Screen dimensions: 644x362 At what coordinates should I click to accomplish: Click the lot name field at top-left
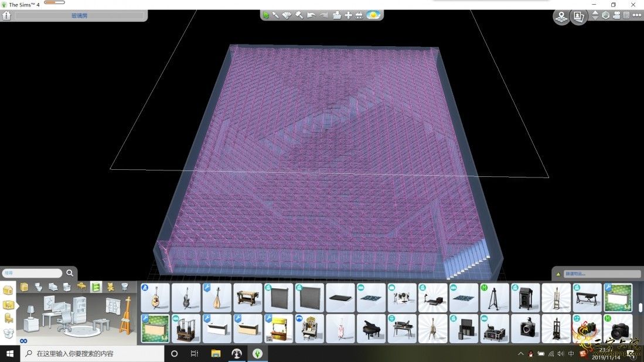pos(80,16)
